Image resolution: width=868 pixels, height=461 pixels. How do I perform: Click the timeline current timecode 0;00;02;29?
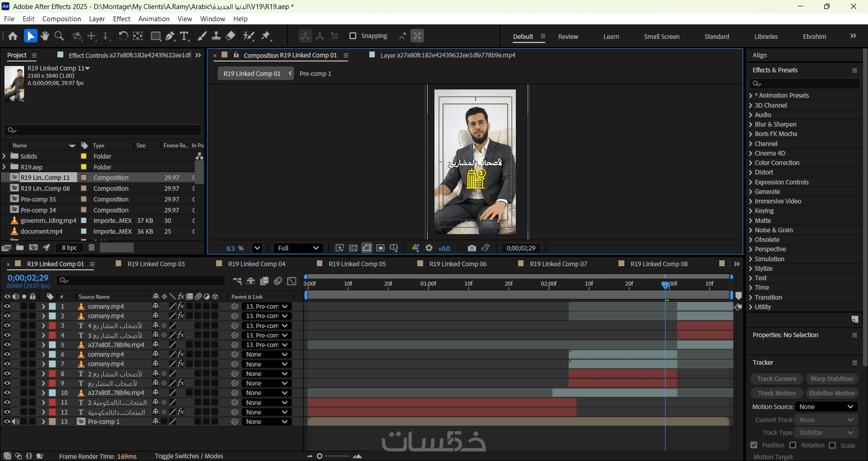28,278
